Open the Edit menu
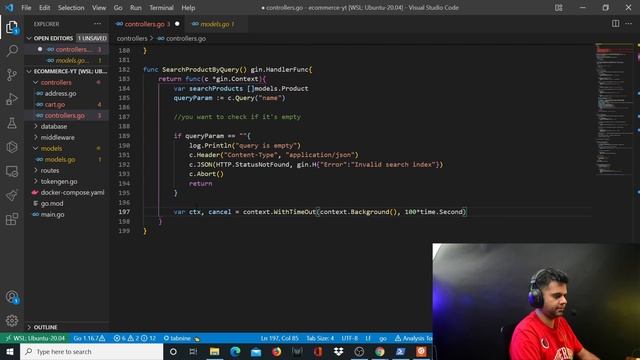Viewport: 640px width, 360px height. click(x=44, y=8)
